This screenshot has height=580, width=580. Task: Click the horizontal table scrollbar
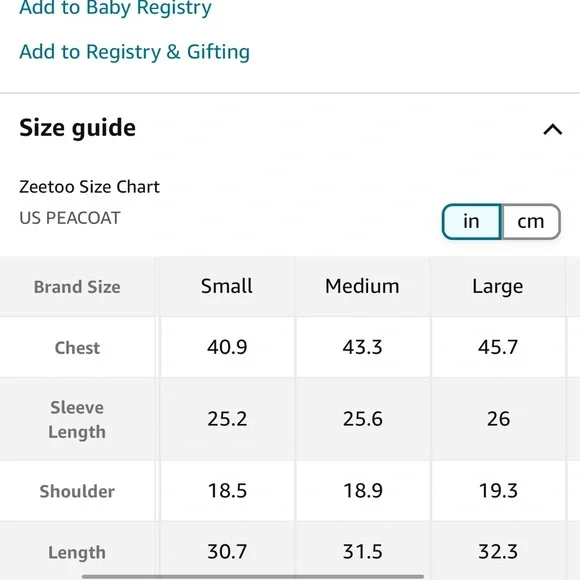(x=253, y=576)
